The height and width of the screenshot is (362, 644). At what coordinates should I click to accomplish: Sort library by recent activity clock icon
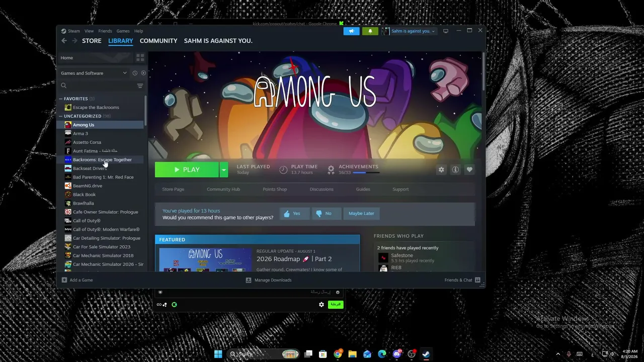tap(135, 73)
